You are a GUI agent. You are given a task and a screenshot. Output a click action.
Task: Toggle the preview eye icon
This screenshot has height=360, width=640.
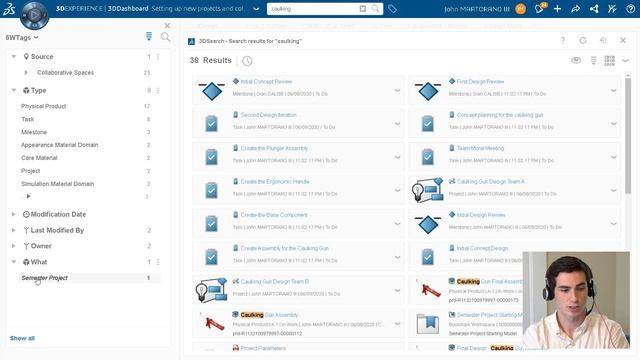(576, 60)
